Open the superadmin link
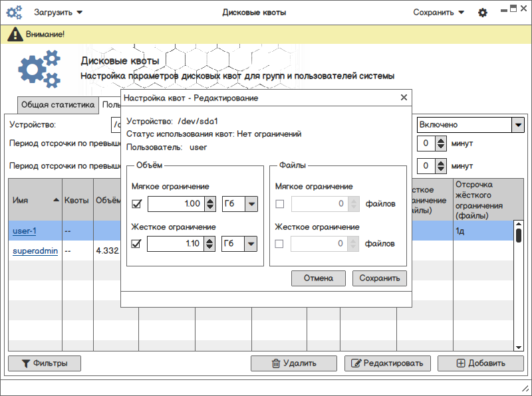This screenshot has height=396, width=532. click(35, 251)
